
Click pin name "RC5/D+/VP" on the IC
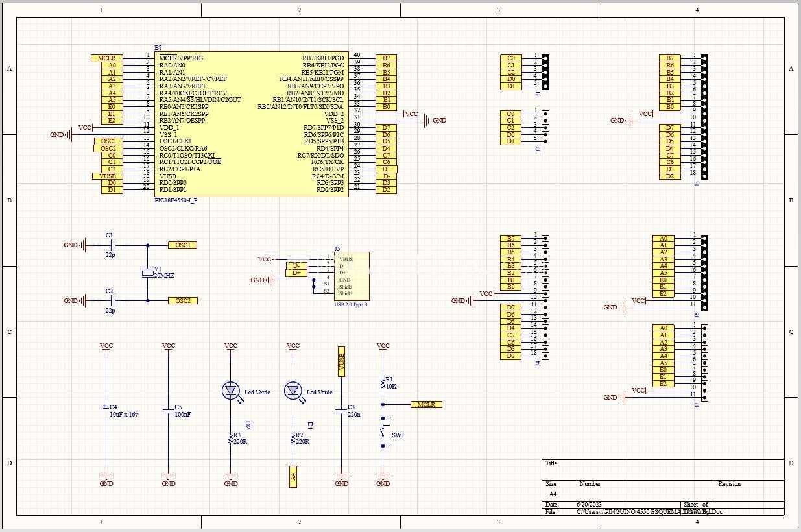(x=328, y=169)
